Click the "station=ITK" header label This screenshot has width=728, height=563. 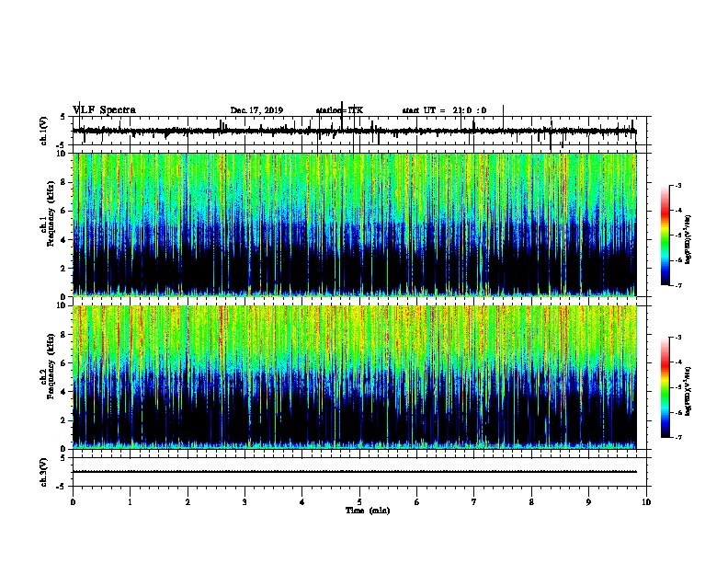click(339, 110)
